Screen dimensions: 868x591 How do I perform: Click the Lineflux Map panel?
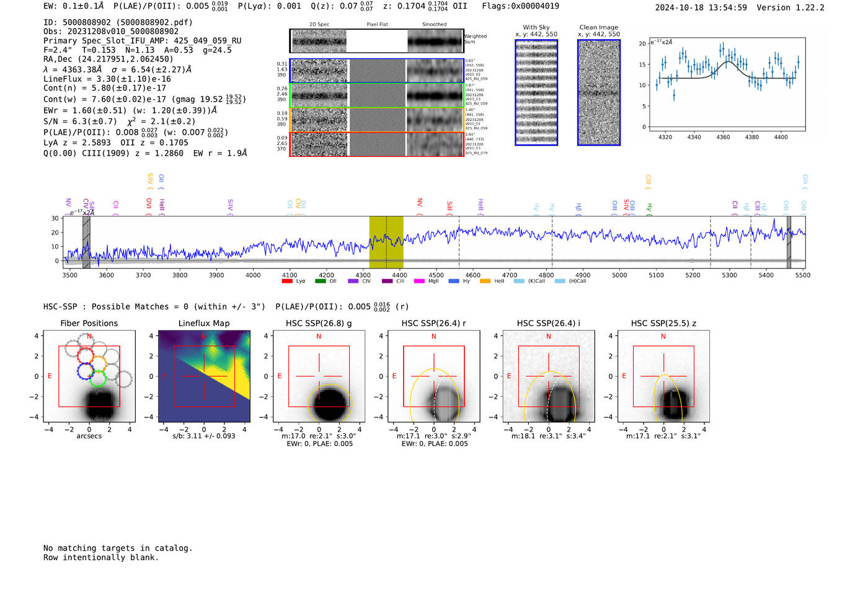(204, 376)
